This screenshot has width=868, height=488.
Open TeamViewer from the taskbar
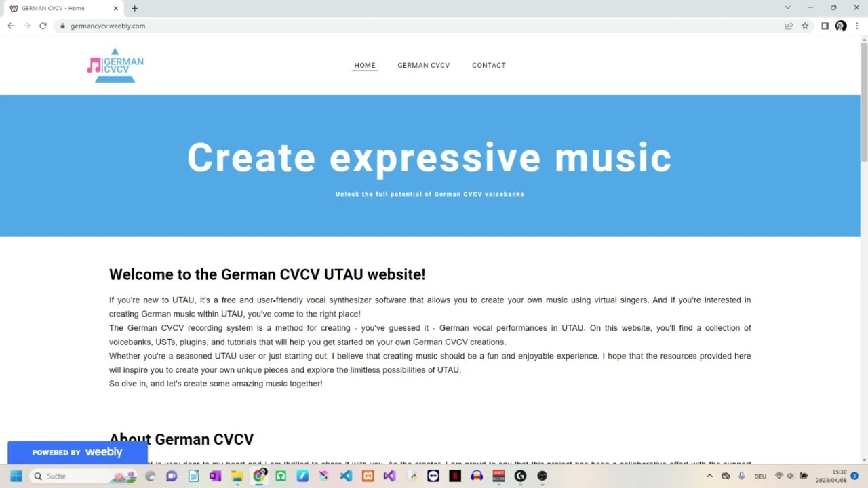[x=433, y=476]
